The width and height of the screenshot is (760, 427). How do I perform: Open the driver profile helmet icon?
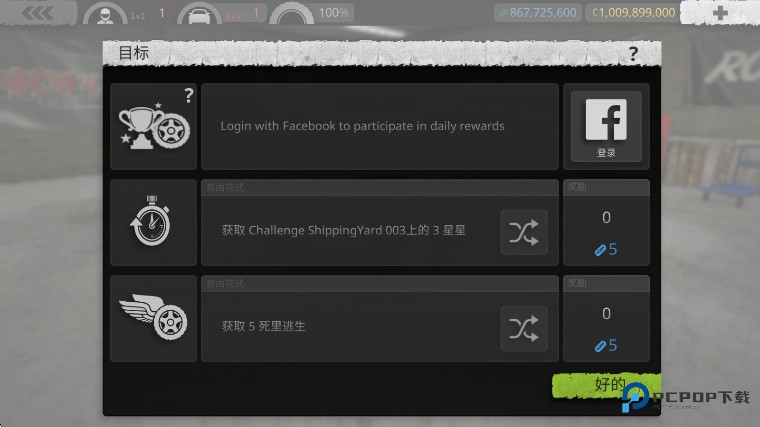(x=105, y=15)
